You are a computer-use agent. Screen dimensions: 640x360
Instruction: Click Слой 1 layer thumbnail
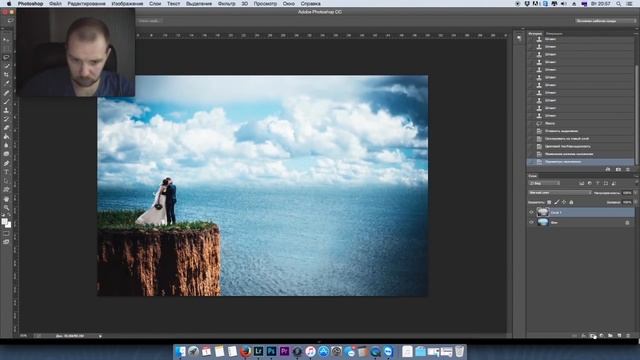tap(542, 212)
